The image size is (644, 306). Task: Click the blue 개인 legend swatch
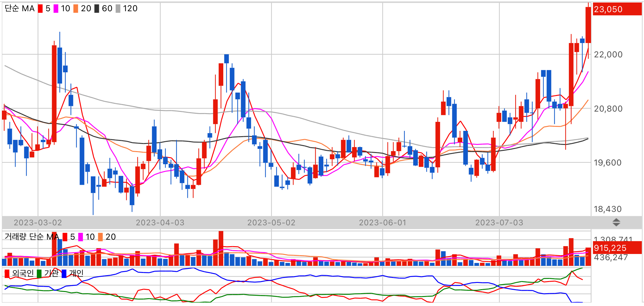click(x=64, y=274)
